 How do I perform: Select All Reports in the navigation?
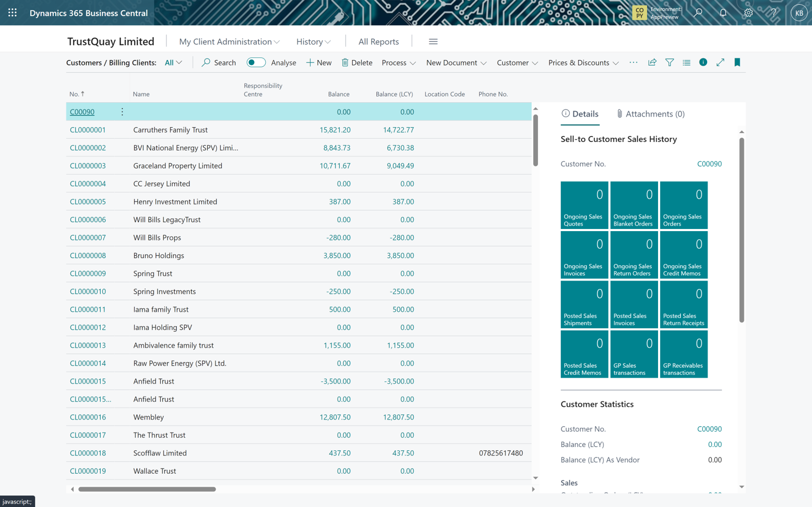coord(378,41)
